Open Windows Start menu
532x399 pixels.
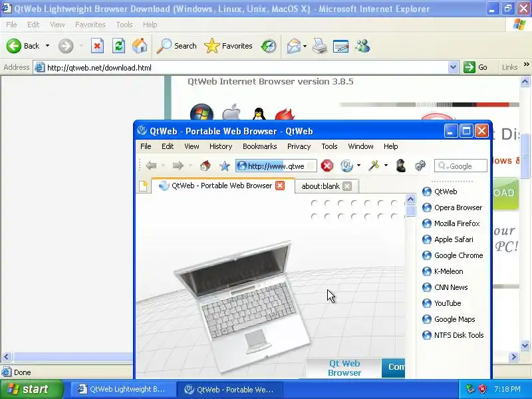point(31,389)
